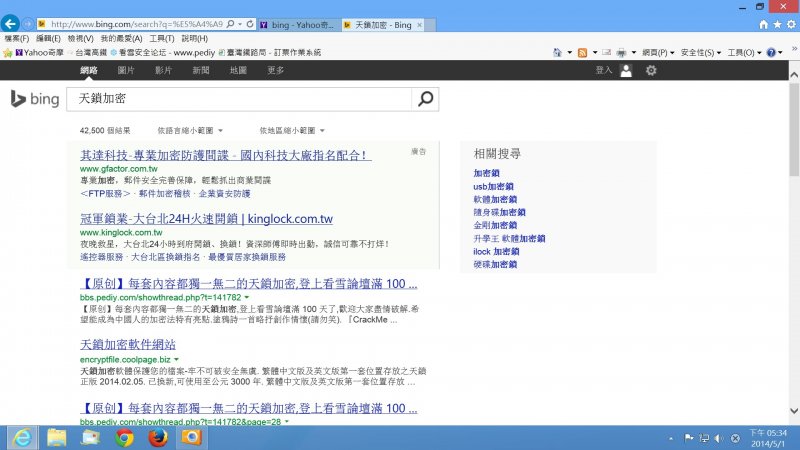This screenshot has width=800, height=450.
Task: Switch to the bing - Yahoo tab
Action: point(298,24)
